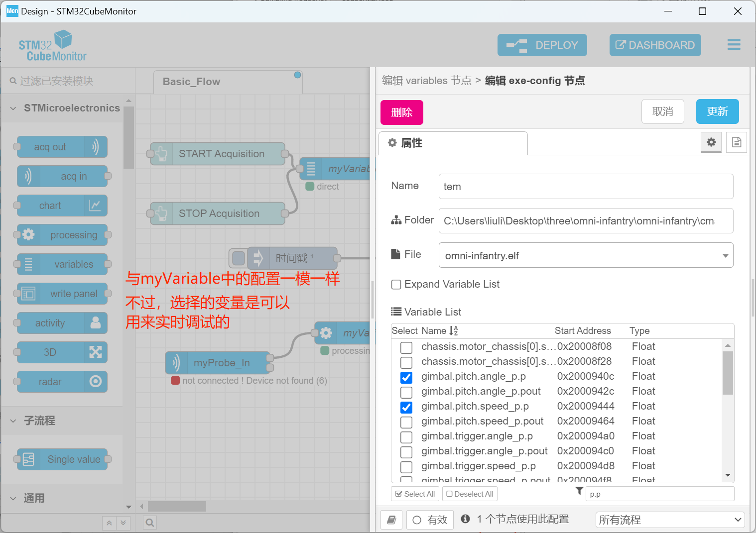
Task: Select the chart node in the sidebar
Action: coord(61,206)
